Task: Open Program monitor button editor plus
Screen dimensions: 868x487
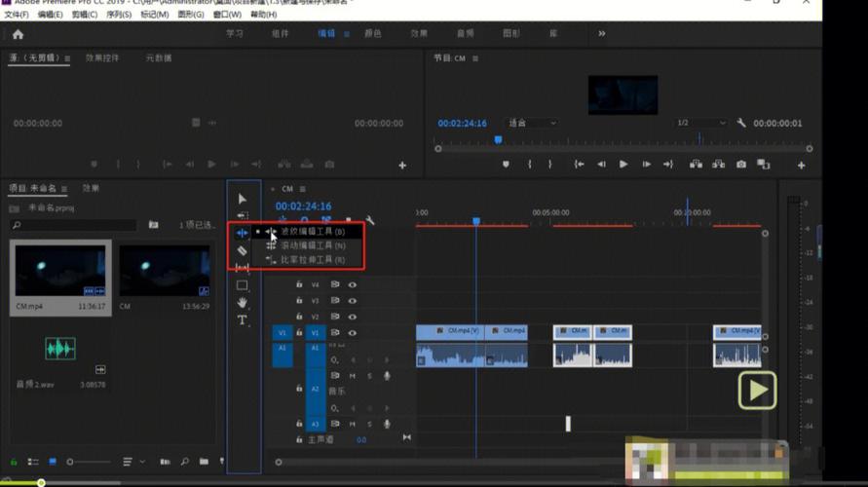Action: [x=801, y=165]
